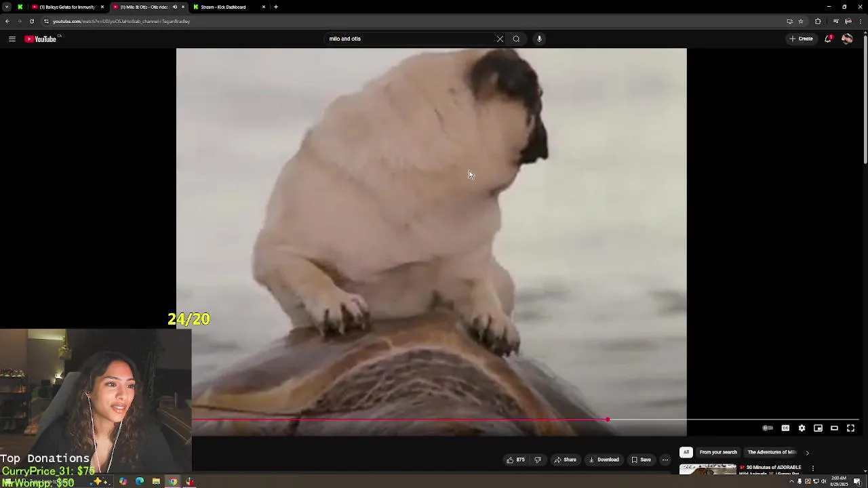Screen dimensions: 868x488
Task: Open the Create button
Action: [801, 39]
